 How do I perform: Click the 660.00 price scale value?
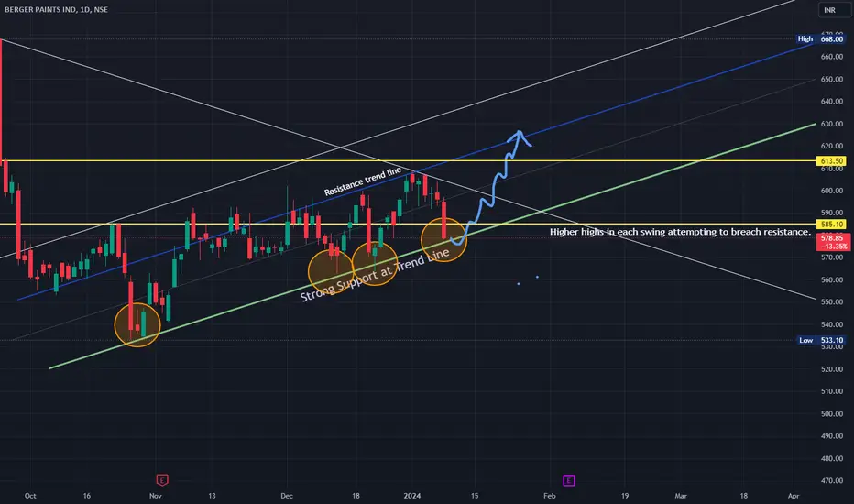[x=832, y=57]
